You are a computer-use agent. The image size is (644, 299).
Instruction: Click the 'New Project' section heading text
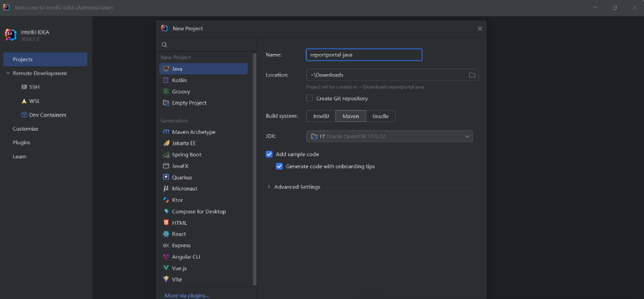tap(176, 57)
